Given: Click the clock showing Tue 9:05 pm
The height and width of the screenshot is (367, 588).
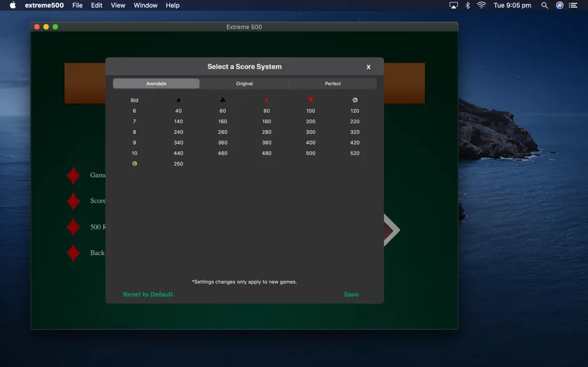Looking at the screenshot, I should click(x=512, y=5).
